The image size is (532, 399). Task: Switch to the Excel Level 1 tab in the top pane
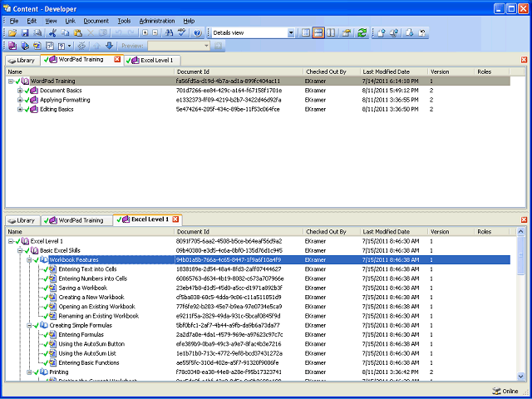[x=153, y=61]
